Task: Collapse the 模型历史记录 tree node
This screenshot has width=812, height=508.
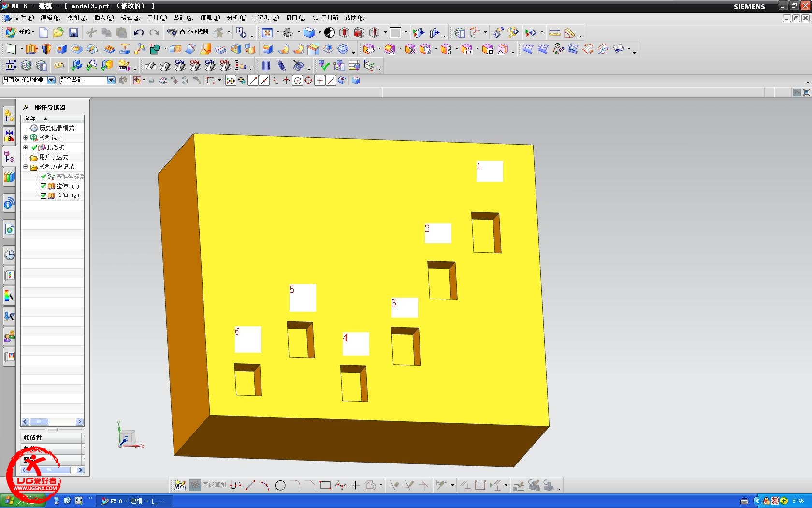Action: tap(26, 167)
